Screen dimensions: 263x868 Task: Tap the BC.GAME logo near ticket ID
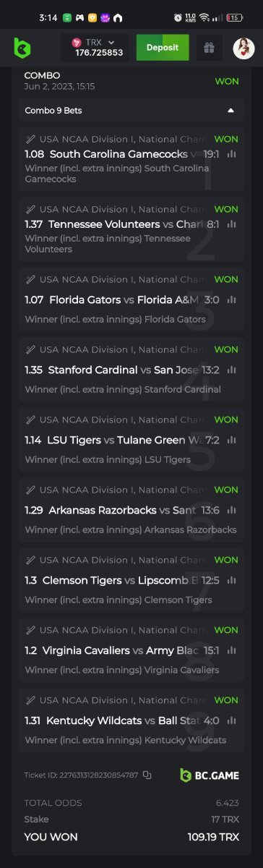(x=210, y=775)
